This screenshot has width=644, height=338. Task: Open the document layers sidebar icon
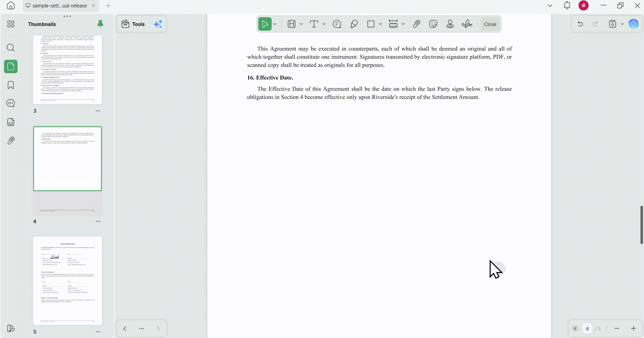(11, 122)
